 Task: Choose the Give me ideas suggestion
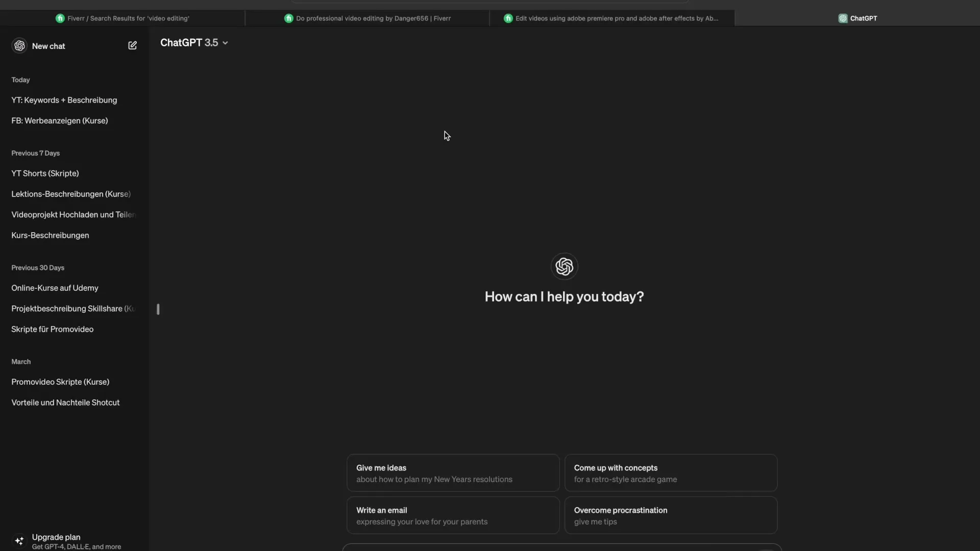pos(453,473)
